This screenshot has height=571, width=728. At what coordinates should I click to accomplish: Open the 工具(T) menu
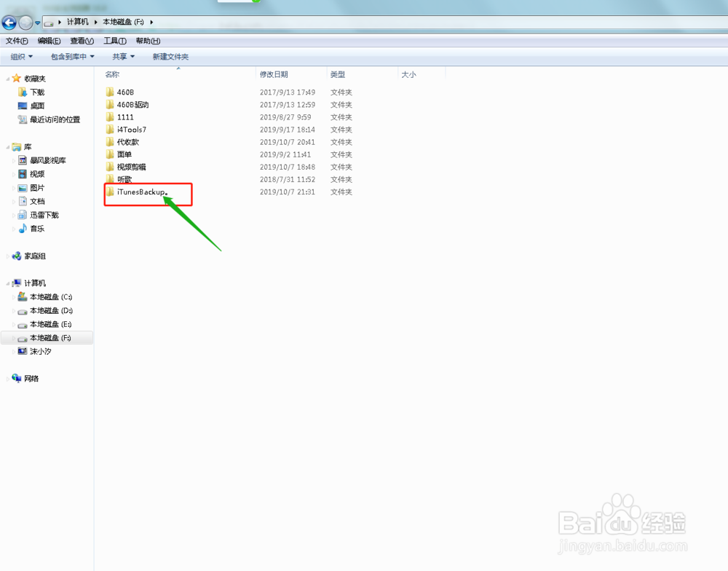(115, 41)
